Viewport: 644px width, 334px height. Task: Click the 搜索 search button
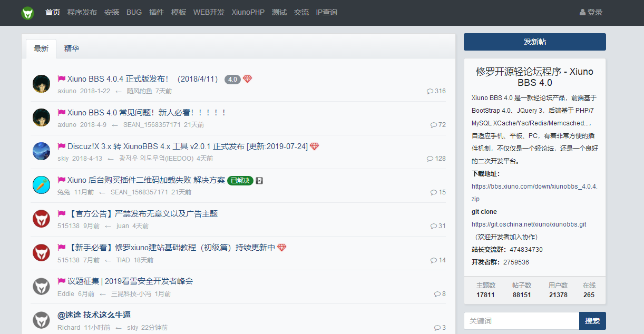click(592, 321)
